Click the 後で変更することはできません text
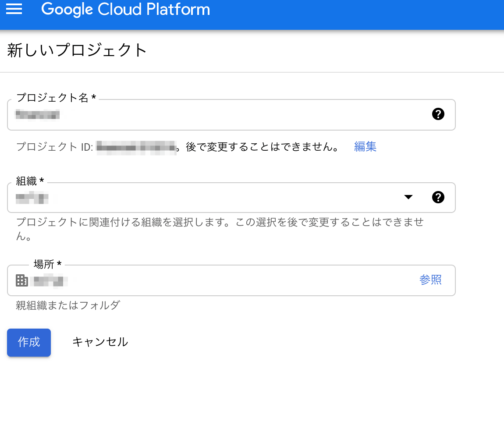The width and height of the screenshot is (504, 432). coord(262,147)
